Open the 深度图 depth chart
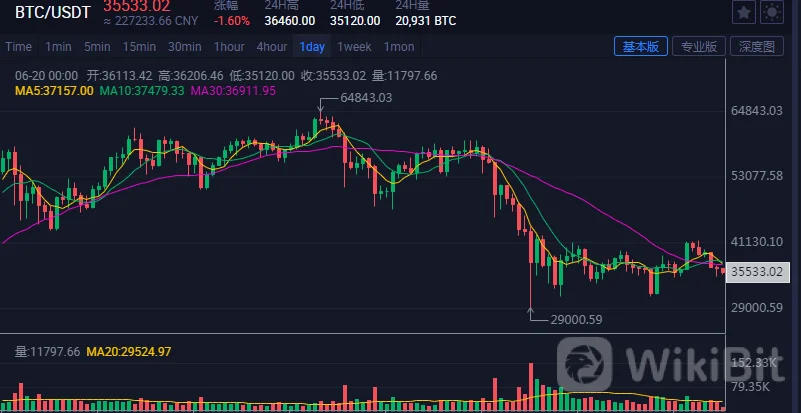Screen dimensions: 801x413 [757, 47]
